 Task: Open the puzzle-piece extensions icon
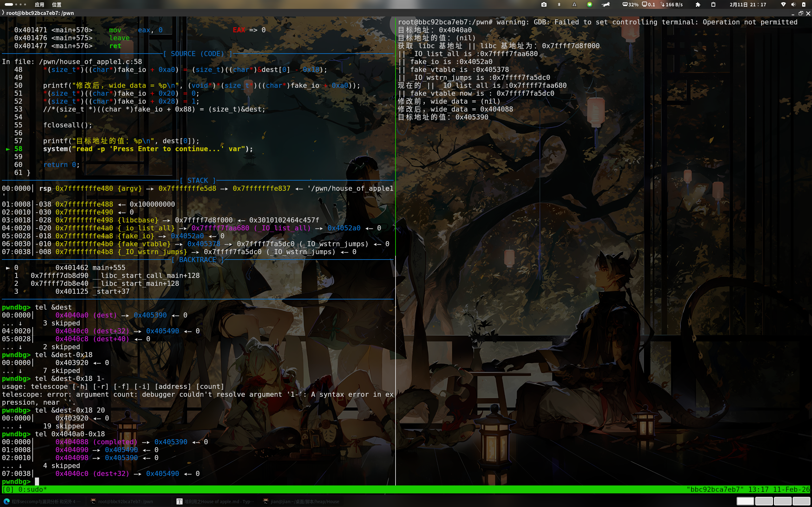698,4
